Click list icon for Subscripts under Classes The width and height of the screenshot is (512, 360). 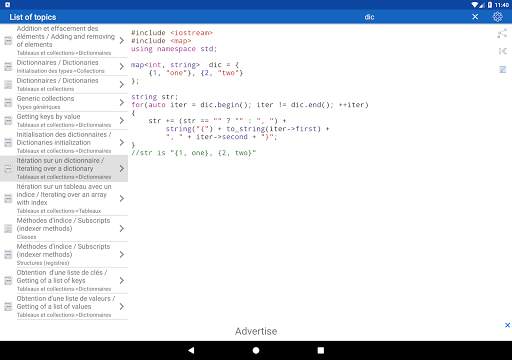click(8, 229)
